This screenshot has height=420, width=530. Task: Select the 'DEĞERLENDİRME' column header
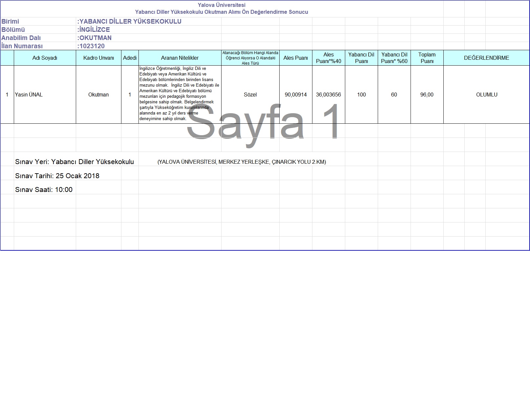(x=487, y=58)
